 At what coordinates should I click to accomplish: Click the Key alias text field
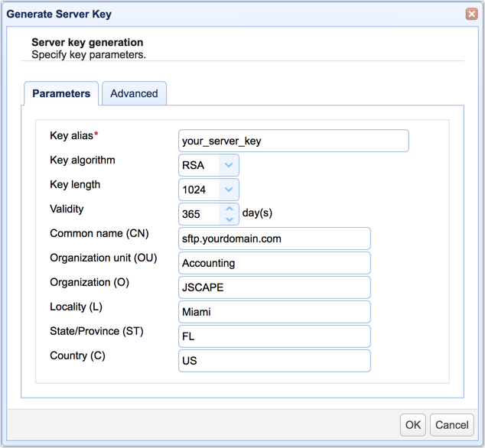click(x=293, y=141)
